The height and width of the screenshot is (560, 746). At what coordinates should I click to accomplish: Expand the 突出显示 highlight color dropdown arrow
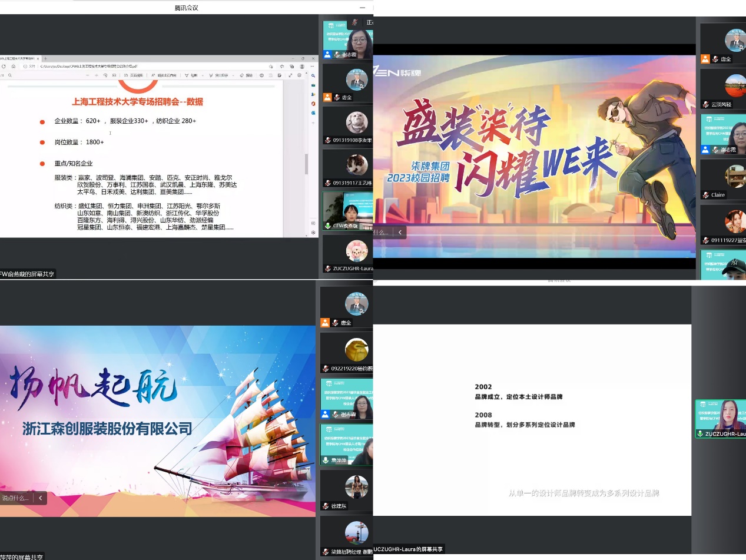[233, 75]
